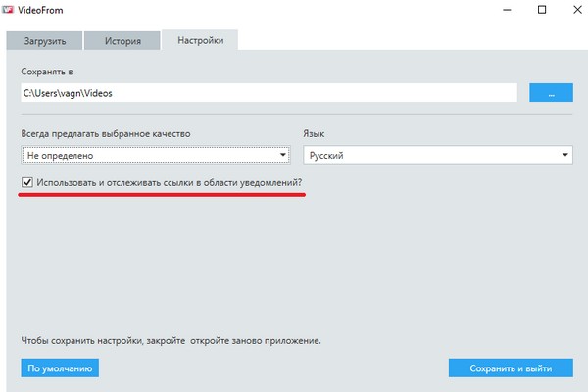Click the 'По умолчанию' button
This screenshot has width=588, height=392.
click(60, 368)
